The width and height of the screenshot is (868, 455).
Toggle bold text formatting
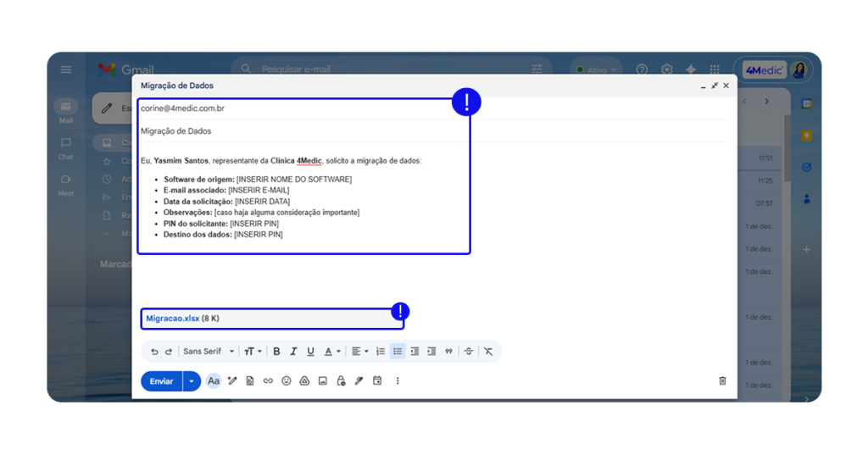[276, 352]
